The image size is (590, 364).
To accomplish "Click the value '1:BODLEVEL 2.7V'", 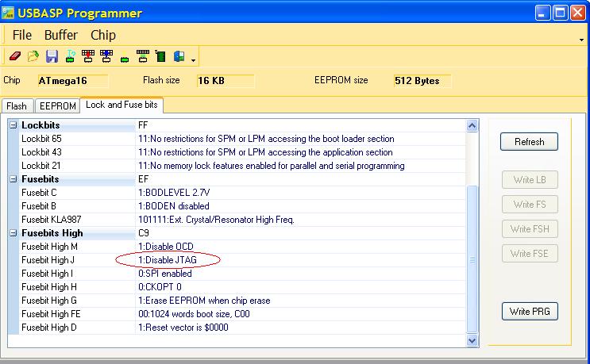I will 174,193.
